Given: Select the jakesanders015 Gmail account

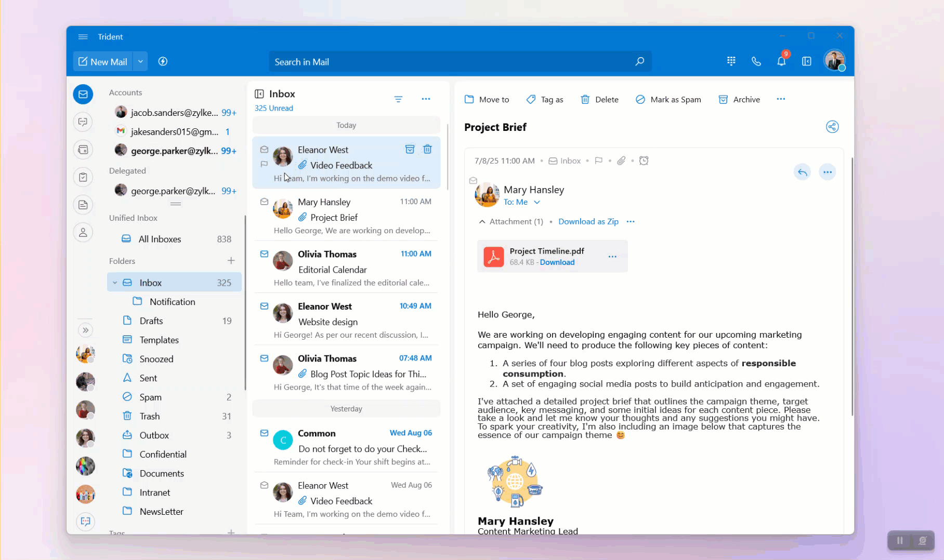Looking at the screenshot, I should [175, 131].
